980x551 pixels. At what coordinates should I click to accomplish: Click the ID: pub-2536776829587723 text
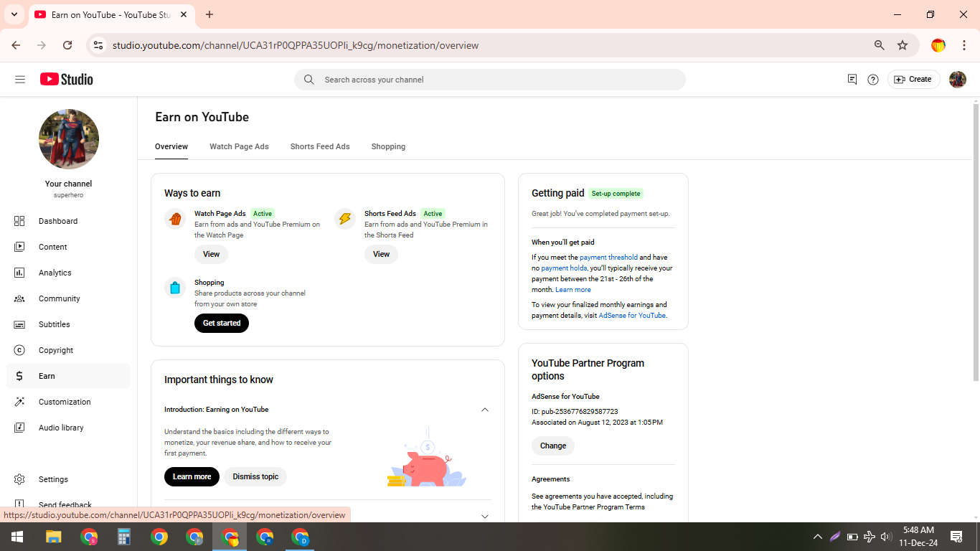point(575,412)
